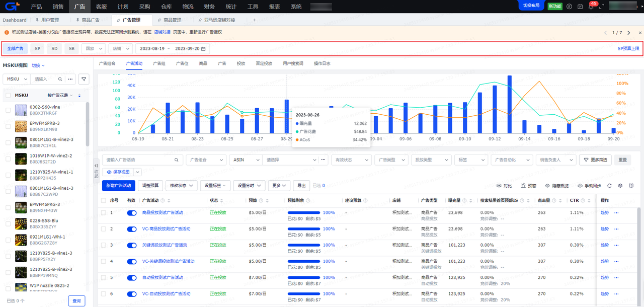Click the refresh icon in table toolbar
Screen dimensions: 644x307
click(x=610, y=186)
